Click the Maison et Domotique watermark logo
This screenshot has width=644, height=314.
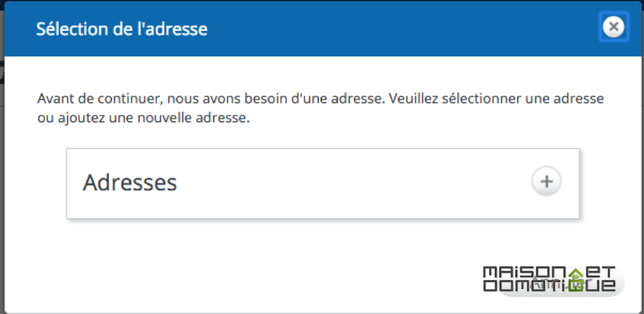pos(549,279)
